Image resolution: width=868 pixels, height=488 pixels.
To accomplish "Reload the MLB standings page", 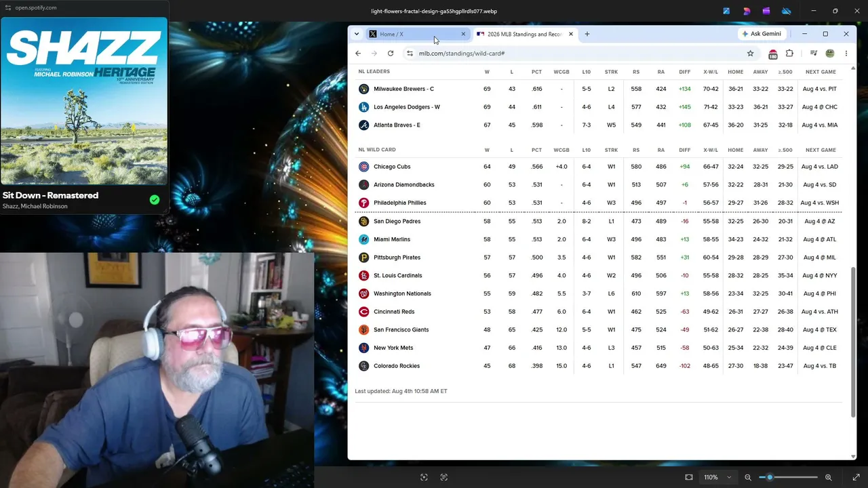I will (x=391, y=54).
